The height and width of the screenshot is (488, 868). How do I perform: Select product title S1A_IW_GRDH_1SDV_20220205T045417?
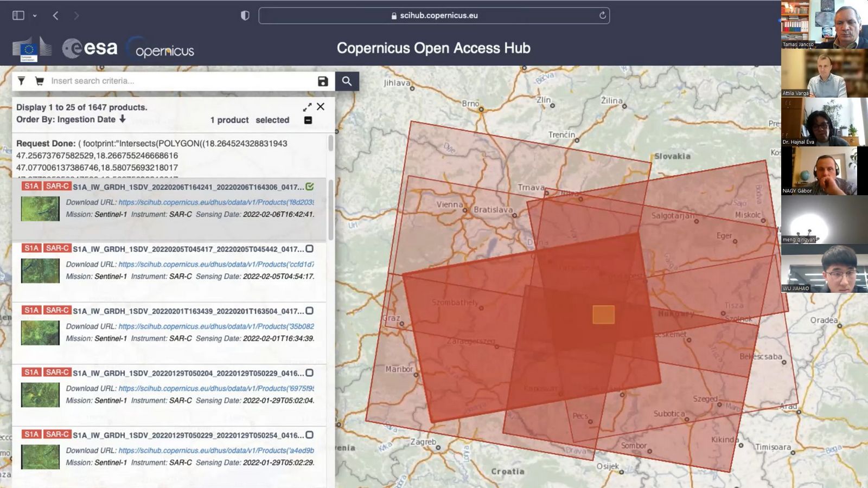188,249
